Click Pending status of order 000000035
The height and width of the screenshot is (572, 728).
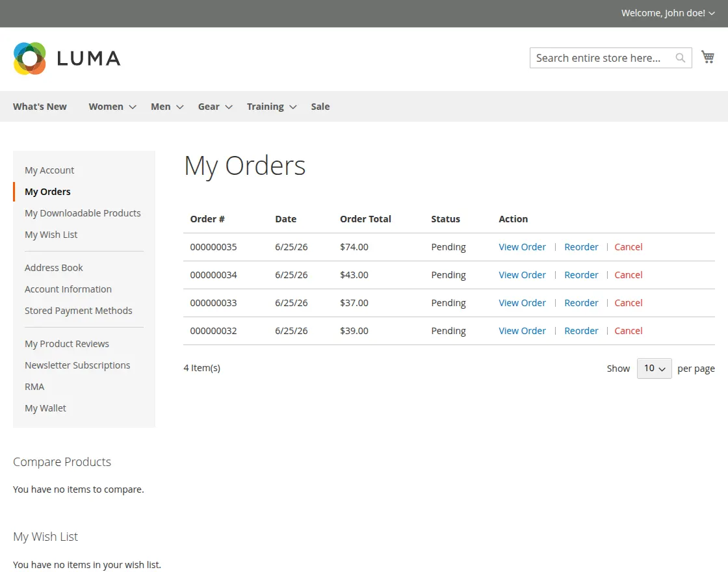448,248
